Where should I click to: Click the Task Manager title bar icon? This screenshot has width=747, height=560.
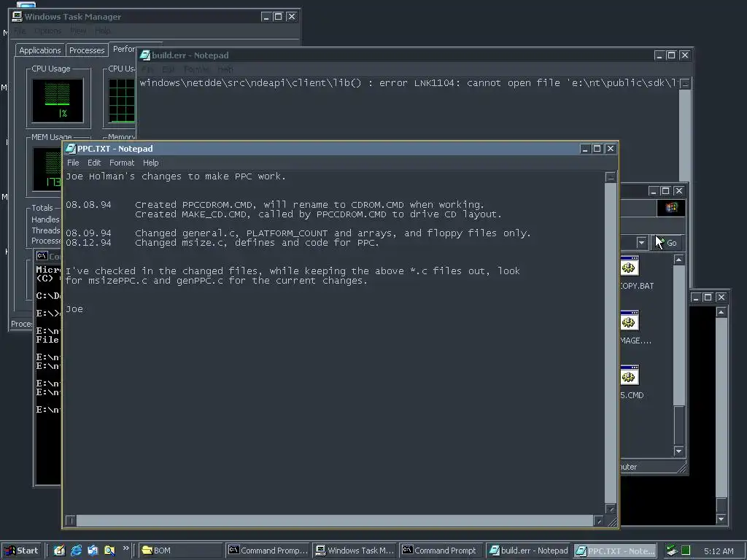coord(18,17)
